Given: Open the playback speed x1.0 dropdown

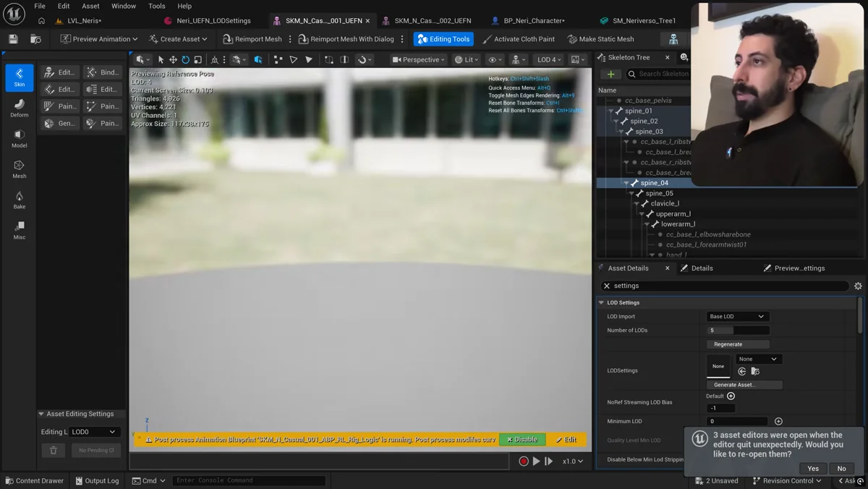Looking at the screenshot, I should point(572,461).
